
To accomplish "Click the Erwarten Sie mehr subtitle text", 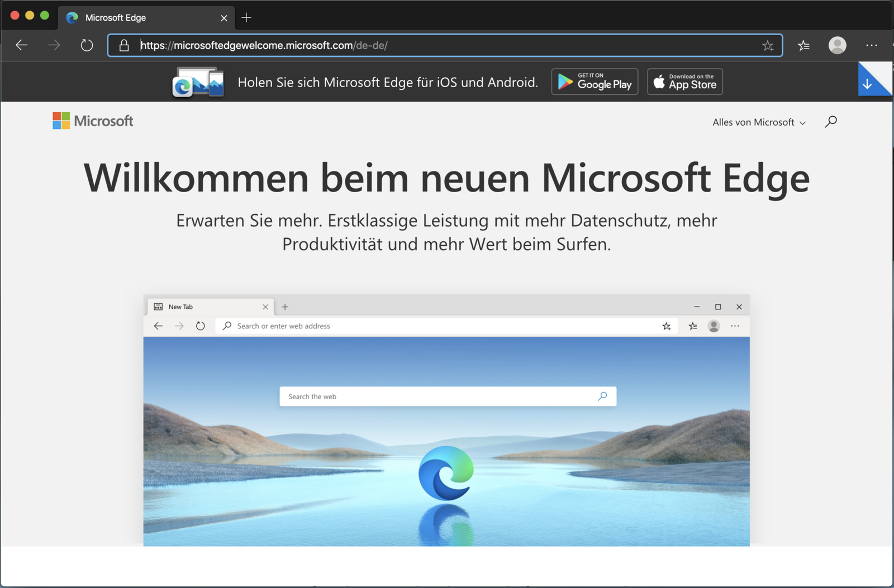I will [446, 232].
